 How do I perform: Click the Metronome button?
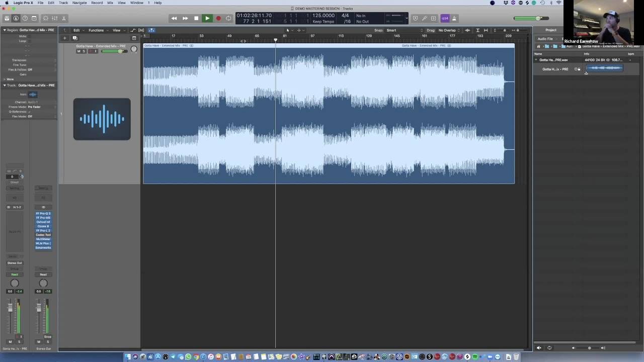[x=454, y=18]
